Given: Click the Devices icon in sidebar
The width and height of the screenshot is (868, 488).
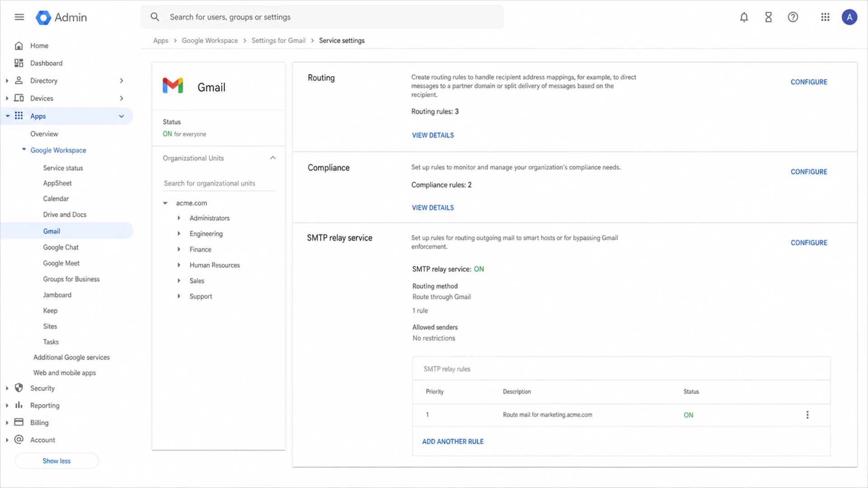Looking at the screenshot, I should point(19,98).
